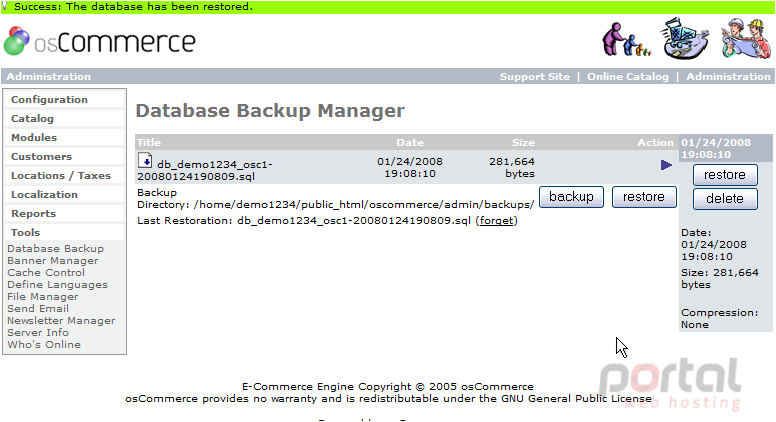Open the family support site header icon
Screen dimensions: 776x422
coord(626,40)
